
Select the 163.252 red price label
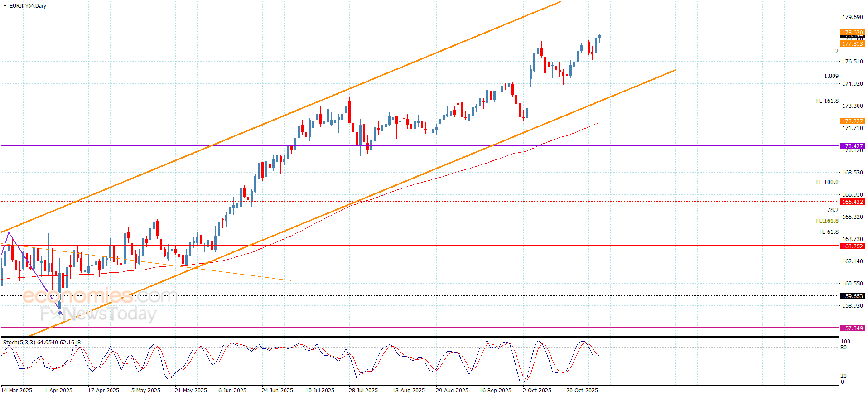852,246
